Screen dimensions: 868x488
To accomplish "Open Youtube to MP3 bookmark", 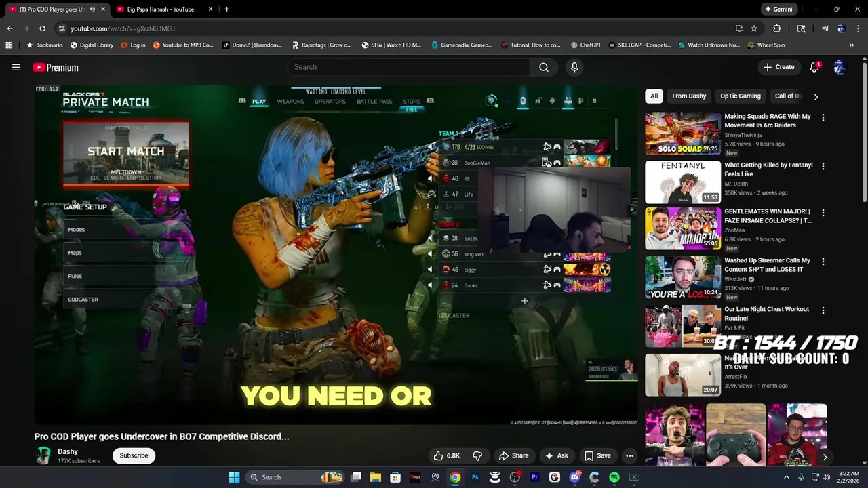I will (183, 45).
